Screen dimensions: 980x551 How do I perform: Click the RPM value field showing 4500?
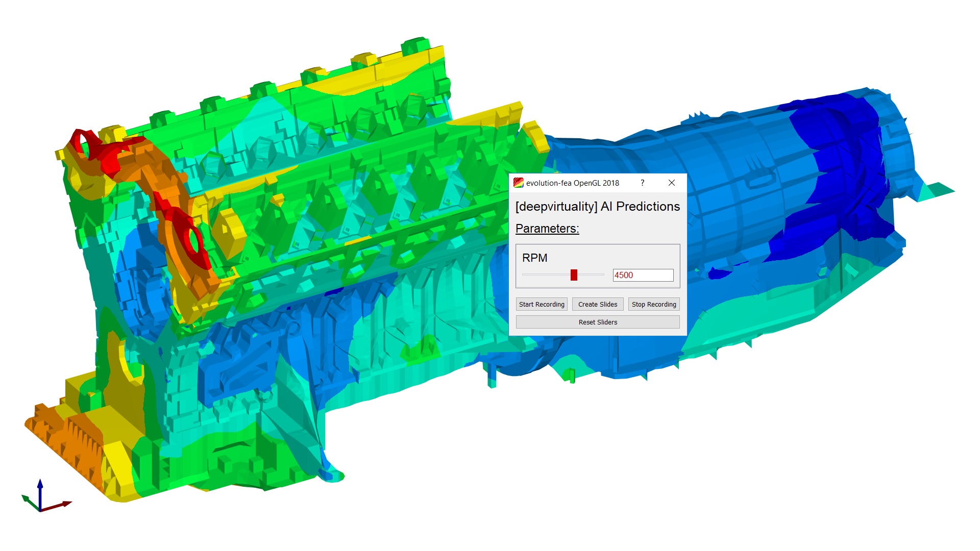[x=643, y=275]
